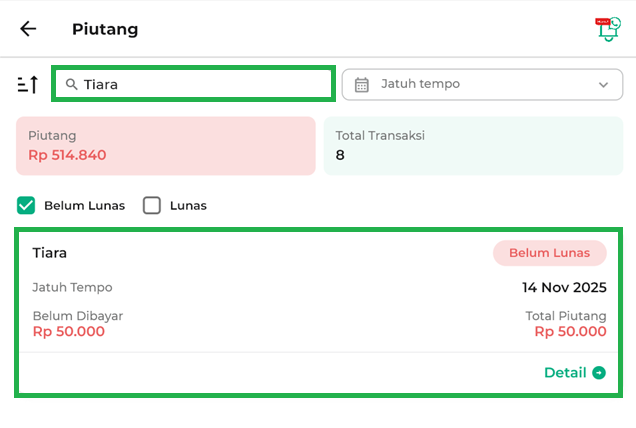This screenshot has height=428, width=636.
Task: Click the Belum Lunas filter label
Action: (x=84, y=206)
